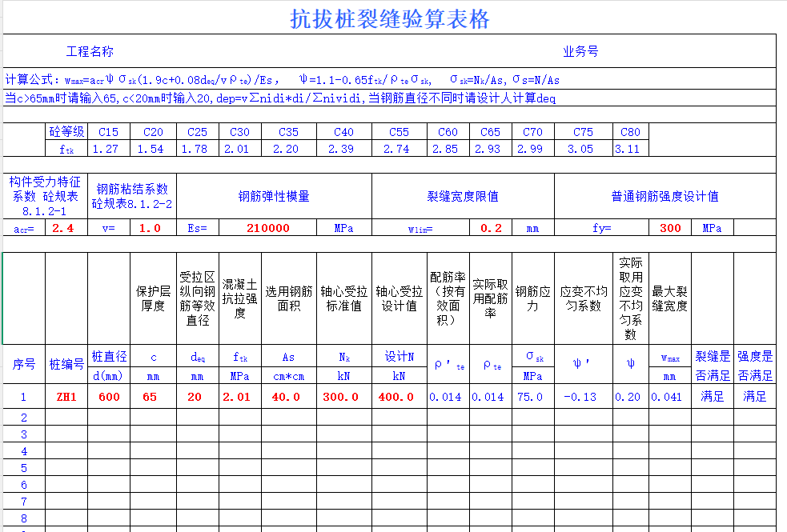787x532 pixels.
Task: Click ftk value 2.39 under C40
Action: pos(343,149)
